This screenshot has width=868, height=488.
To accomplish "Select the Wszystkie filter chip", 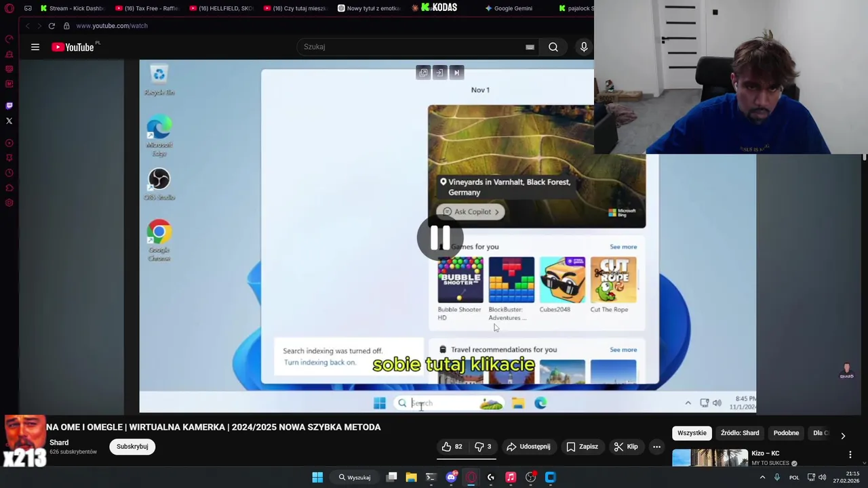I will [692, 433].
